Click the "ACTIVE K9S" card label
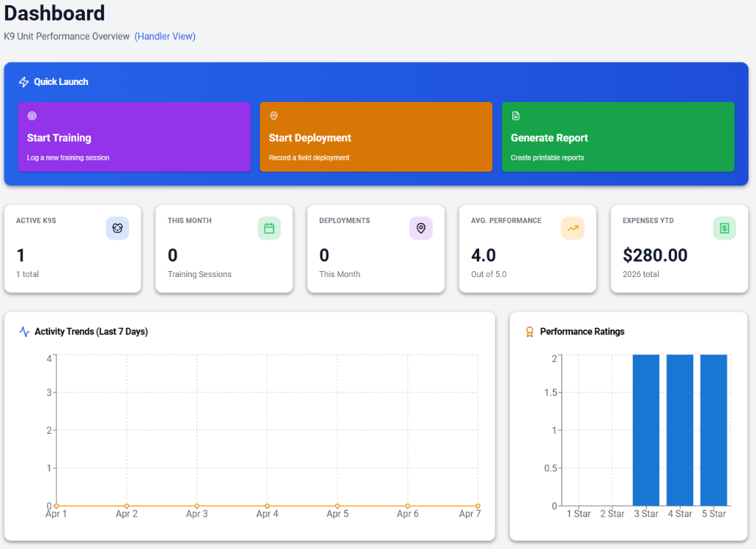Image resolution: width=756 pixels, height=549 pixels. [36, 220]
